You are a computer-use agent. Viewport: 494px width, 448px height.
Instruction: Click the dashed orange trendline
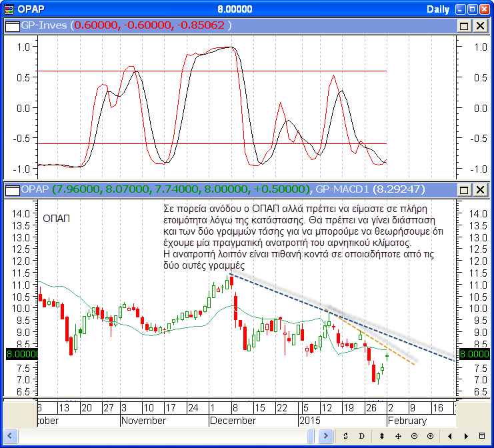click(x=369, y=337)
